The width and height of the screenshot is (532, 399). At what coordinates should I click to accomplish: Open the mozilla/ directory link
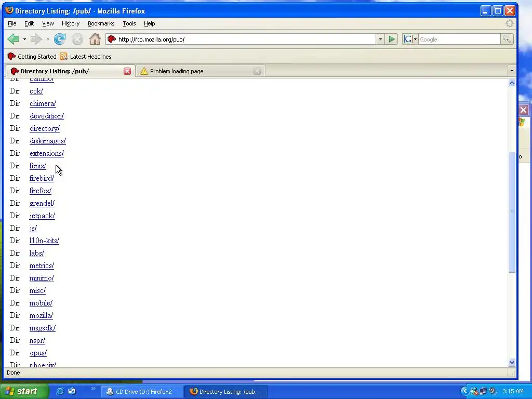tap(41, 315)
